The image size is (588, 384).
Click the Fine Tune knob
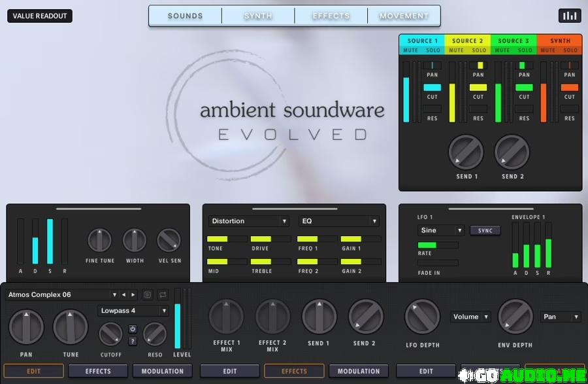click(x=99, y=241)
